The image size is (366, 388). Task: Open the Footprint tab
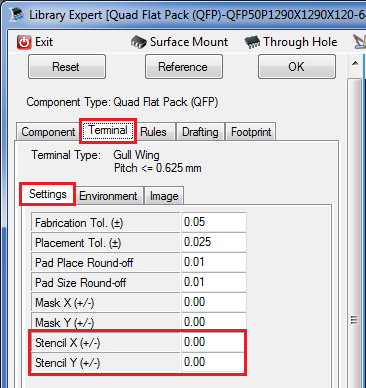[251, 132]
